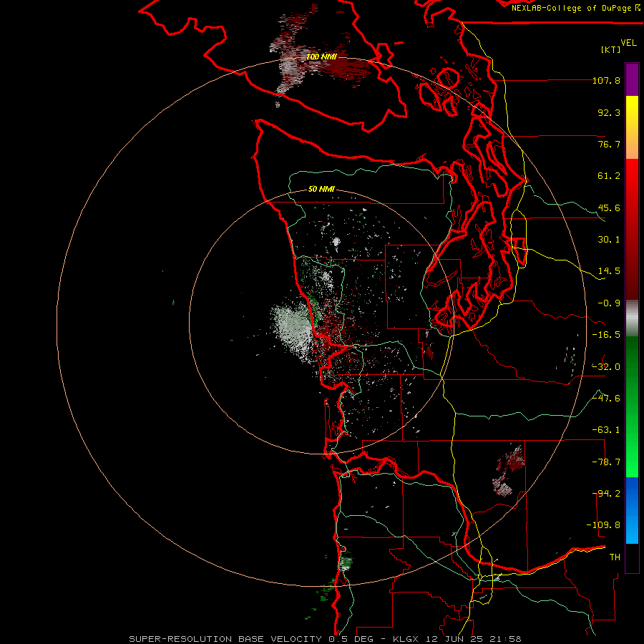Select the -16.5 velocity scale value

tap(606, 335)
